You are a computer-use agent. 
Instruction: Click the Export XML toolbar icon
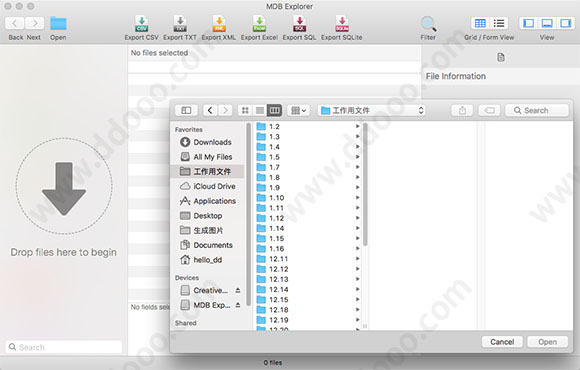pos(219,24)
